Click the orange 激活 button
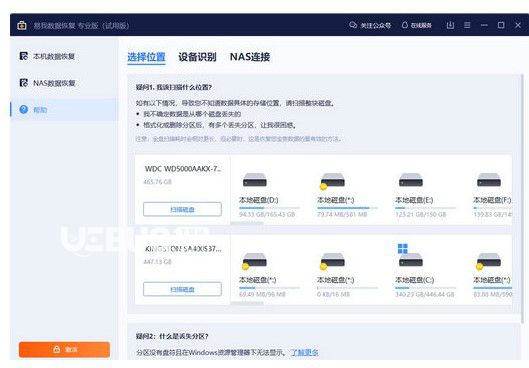Screen dimensions: 529x368 [x=64, y=349]
